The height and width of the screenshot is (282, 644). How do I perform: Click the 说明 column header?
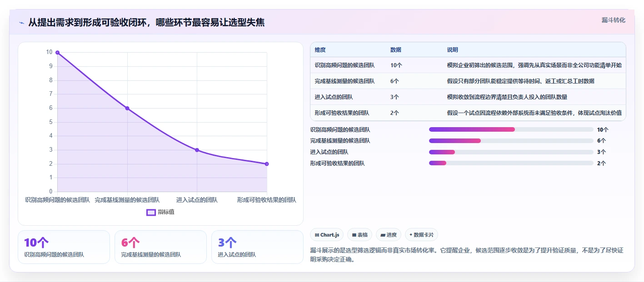[453, 50]
